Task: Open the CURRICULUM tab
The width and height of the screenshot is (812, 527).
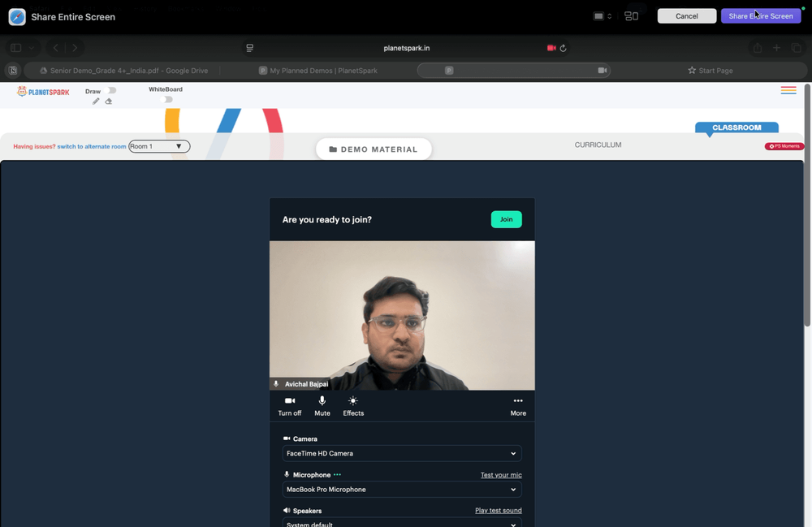Action: 598,145
